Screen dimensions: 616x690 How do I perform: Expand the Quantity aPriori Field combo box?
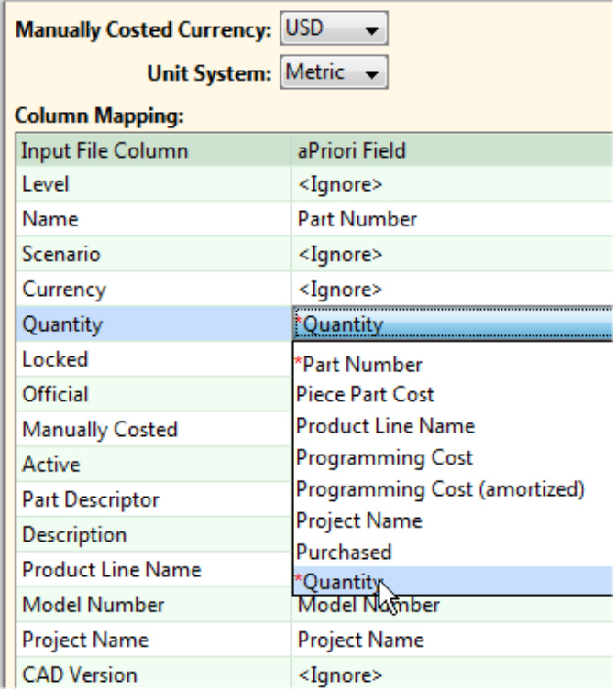(x=452, y=324)
